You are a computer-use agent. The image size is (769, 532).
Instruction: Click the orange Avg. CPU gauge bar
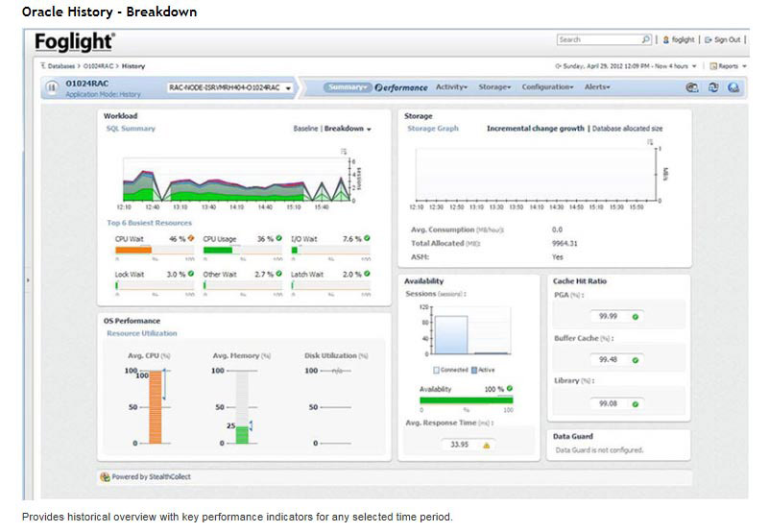tap(156, 407)
